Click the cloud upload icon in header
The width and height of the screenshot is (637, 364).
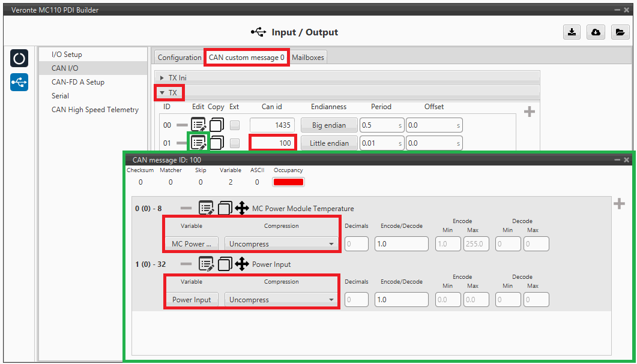[596, 32]
